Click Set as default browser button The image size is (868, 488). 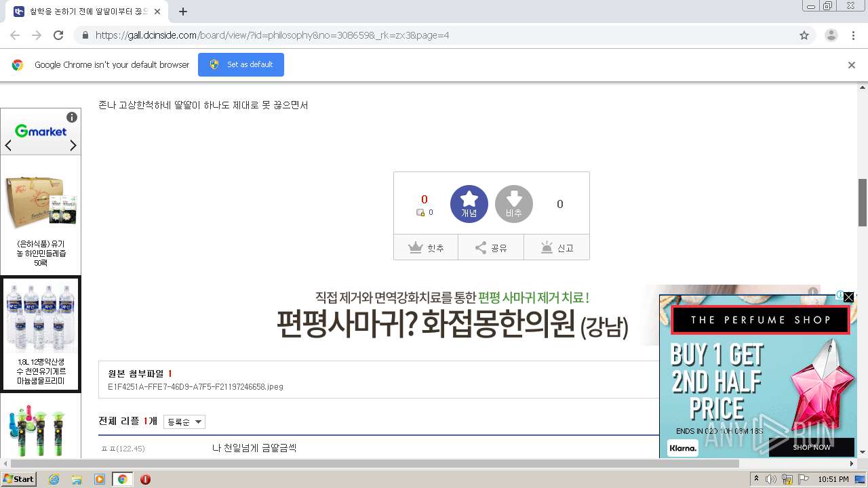point(241,64)
